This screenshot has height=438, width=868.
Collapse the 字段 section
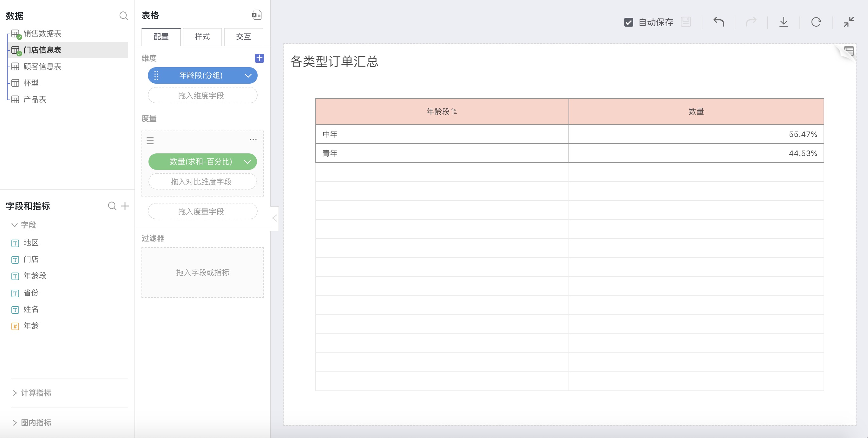[15, 225]
